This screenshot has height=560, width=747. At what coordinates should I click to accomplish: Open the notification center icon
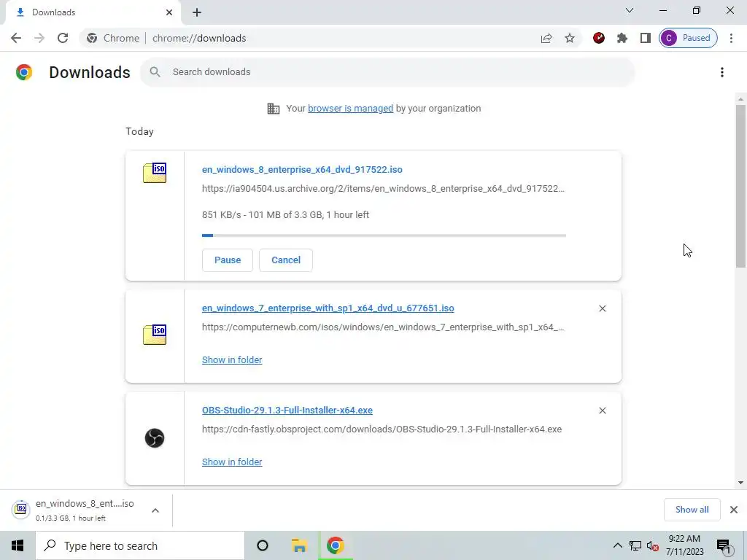(723, 545)
